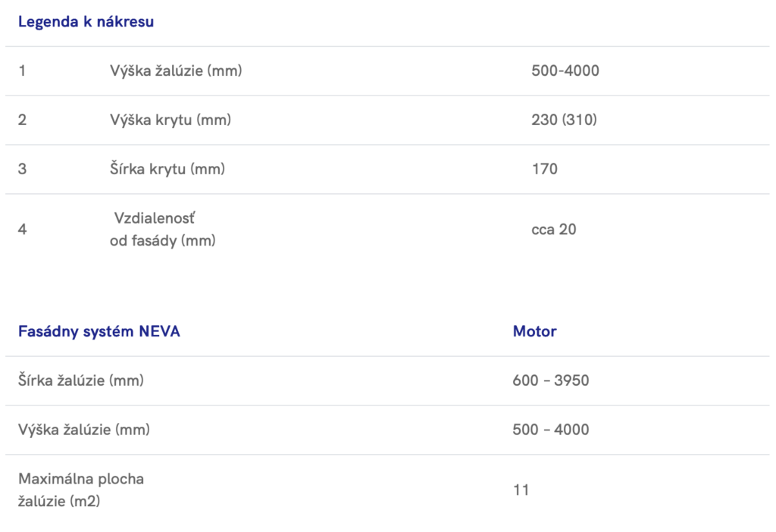This screenshot has width=776, height=532.
Task: Select row number 1 in the legend table
Action: (22, 71)
